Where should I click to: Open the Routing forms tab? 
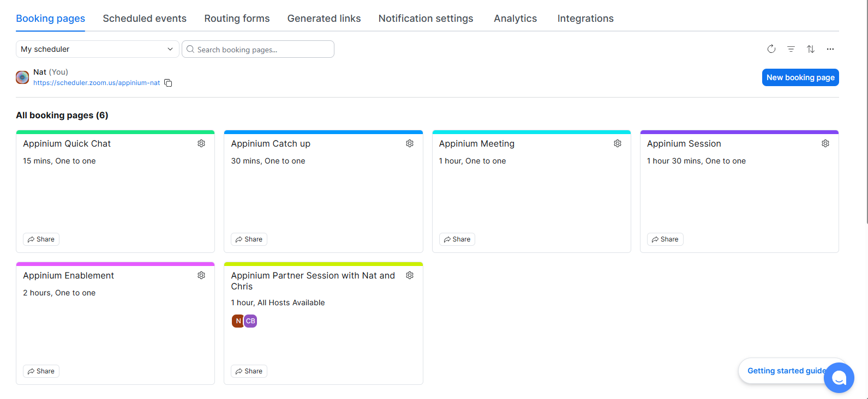[237, 19]
